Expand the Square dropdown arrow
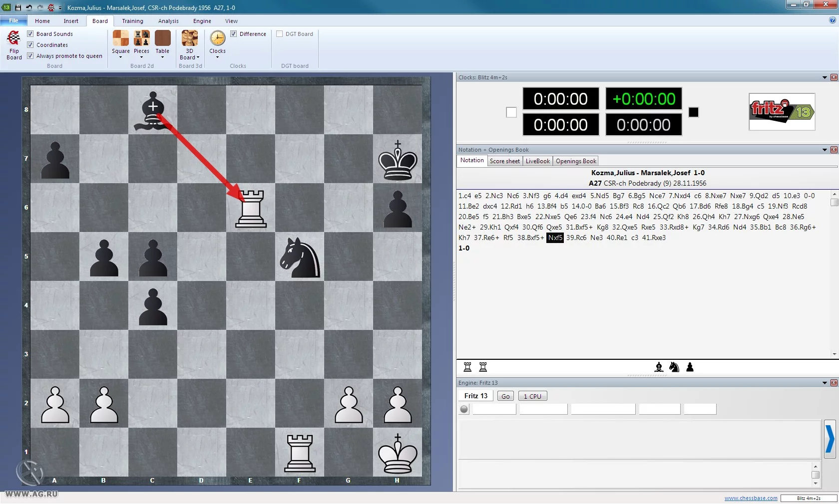This screenshot has width=839, height=504. click(121, 57)
